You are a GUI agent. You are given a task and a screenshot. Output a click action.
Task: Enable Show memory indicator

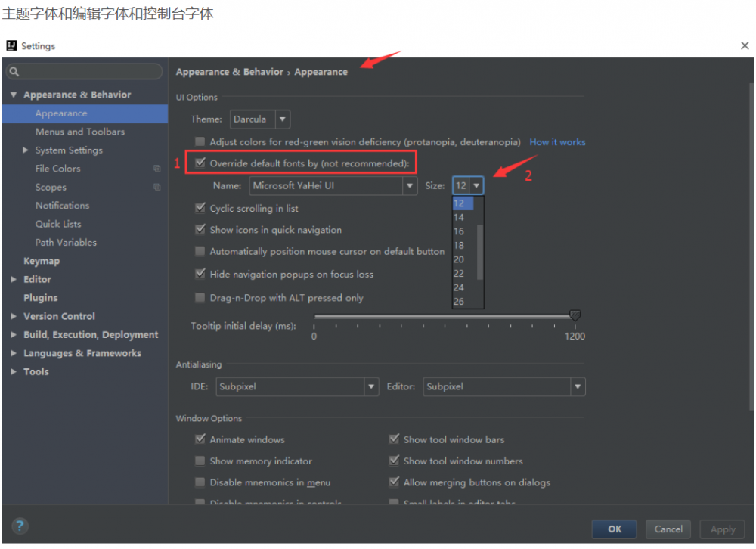(x=200, y=461)
